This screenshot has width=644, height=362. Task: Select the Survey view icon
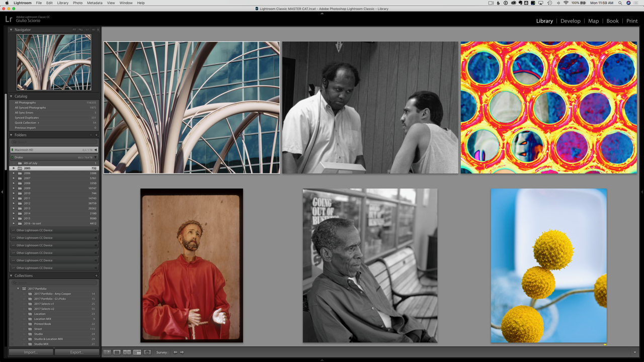coord(137,352)
